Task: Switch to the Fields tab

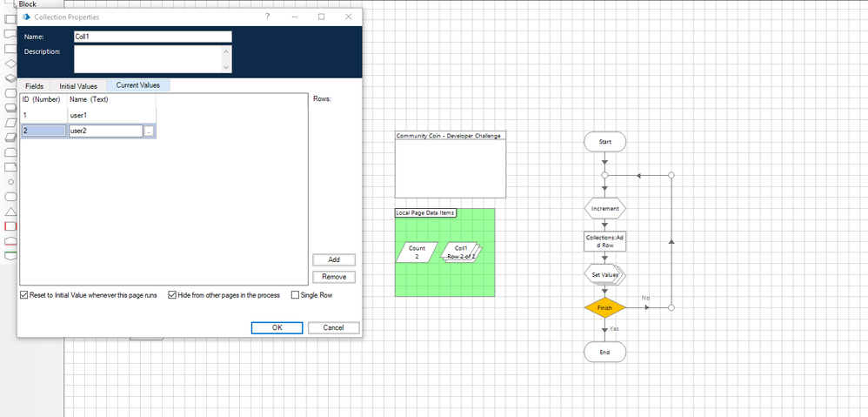Action: [35, 85]
